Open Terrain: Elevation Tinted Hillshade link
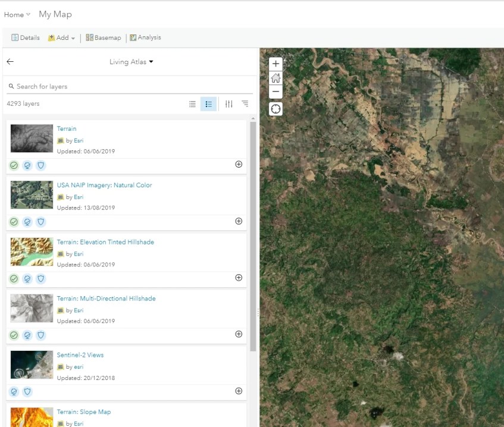Viewport: 504px width, 427px height. tap(105, 242)
